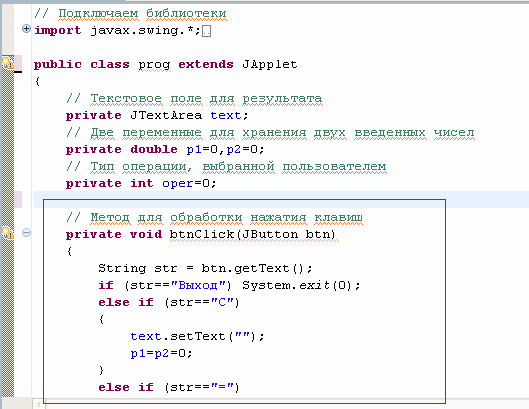This screenshot has height=409, width=529.
Task: Click the btnClick method name
Action: coord(202,234)
